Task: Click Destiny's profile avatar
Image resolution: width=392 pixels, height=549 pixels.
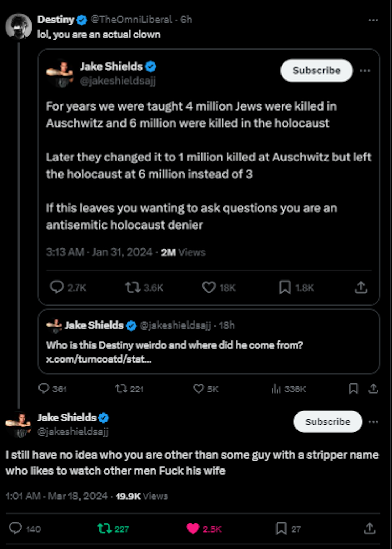Action: pos(19,26)
